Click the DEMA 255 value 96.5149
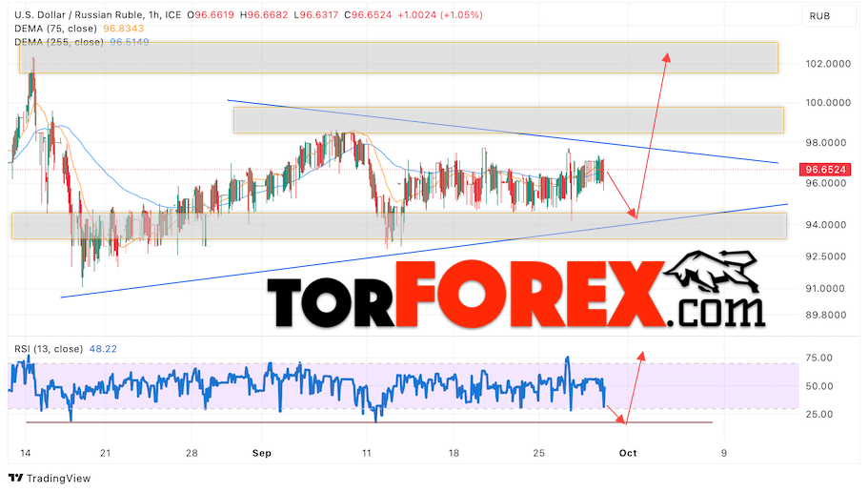This screenshot has height=492, width=868. (129, 42)
